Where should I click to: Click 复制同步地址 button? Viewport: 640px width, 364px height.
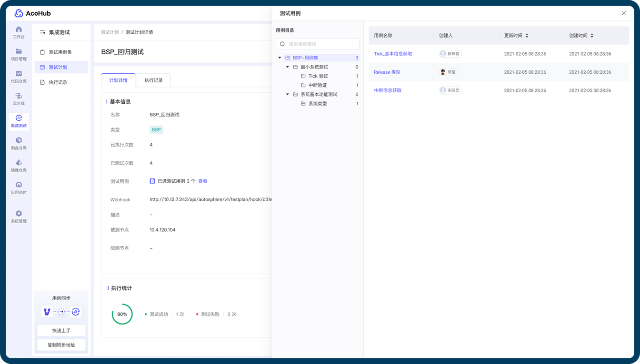tap(61, 345)
